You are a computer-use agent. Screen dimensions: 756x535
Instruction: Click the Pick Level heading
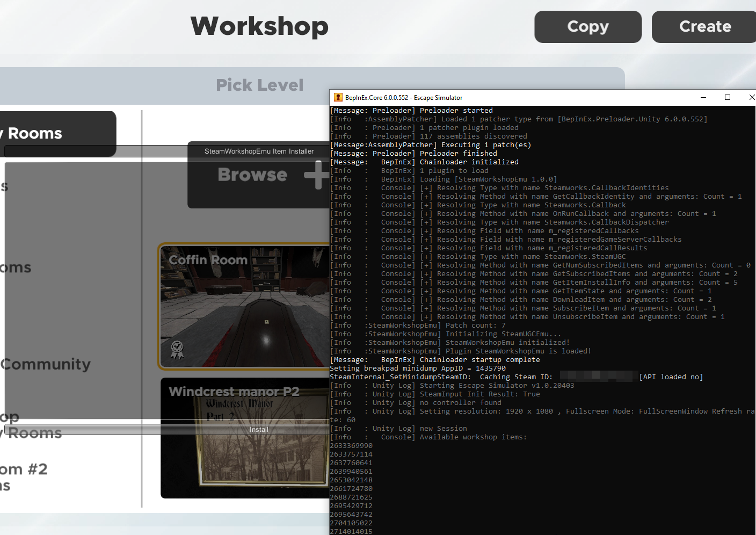coord(260,85)
